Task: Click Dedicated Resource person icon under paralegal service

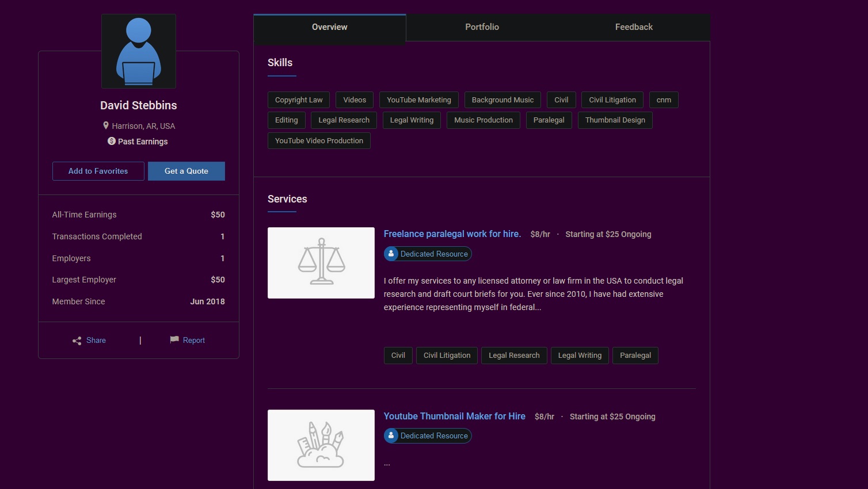Action: point(391,254)
